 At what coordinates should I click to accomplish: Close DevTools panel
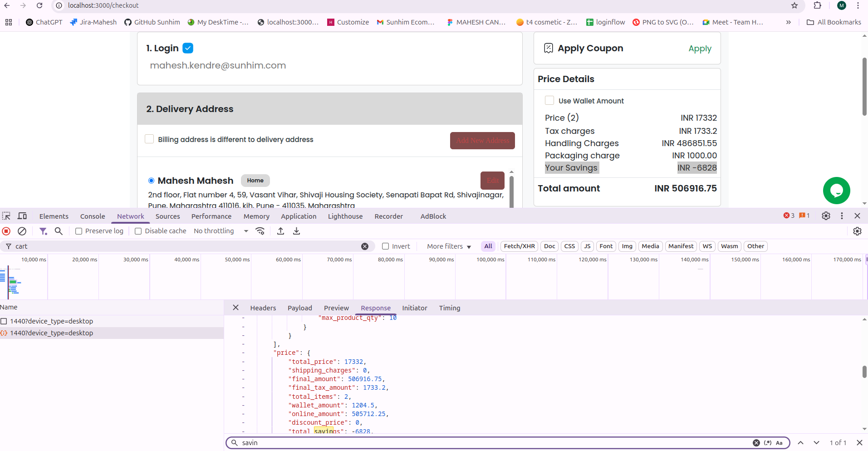click(x=857, y=216)
